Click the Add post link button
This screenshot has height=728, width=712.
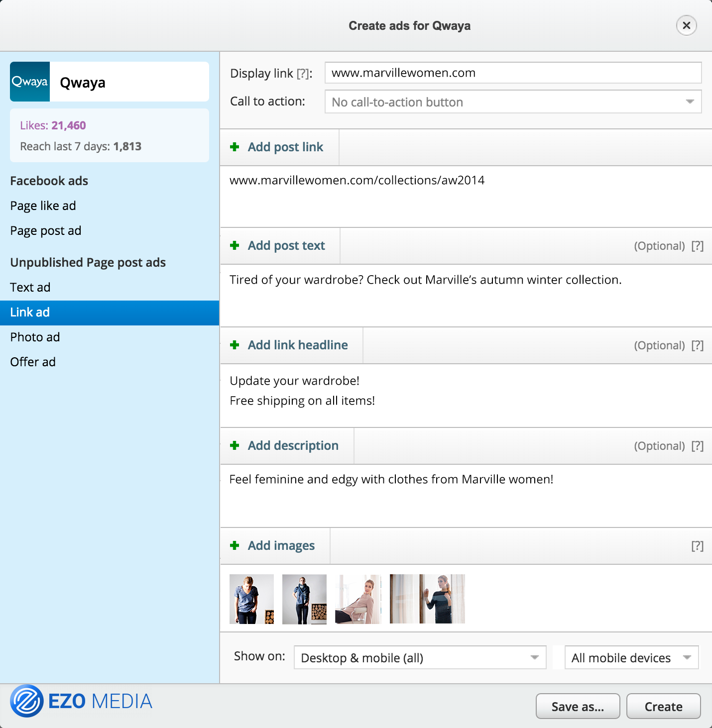point(279,147)
